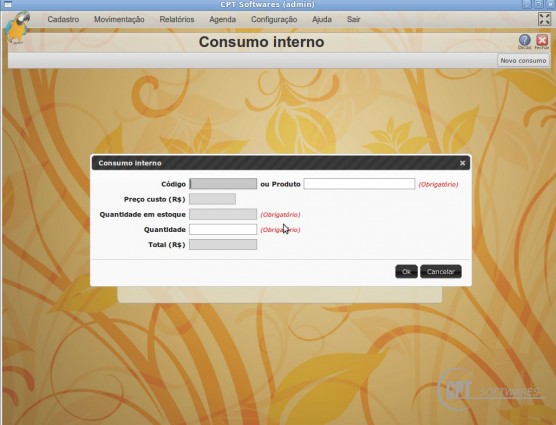Click the 'Código' label

click(173, 184)
